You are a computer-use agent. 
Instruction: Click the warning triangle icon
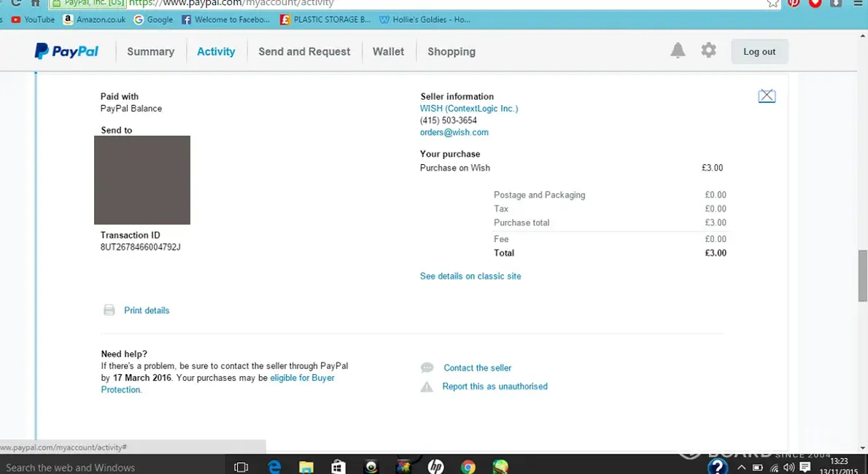[427, 387]
